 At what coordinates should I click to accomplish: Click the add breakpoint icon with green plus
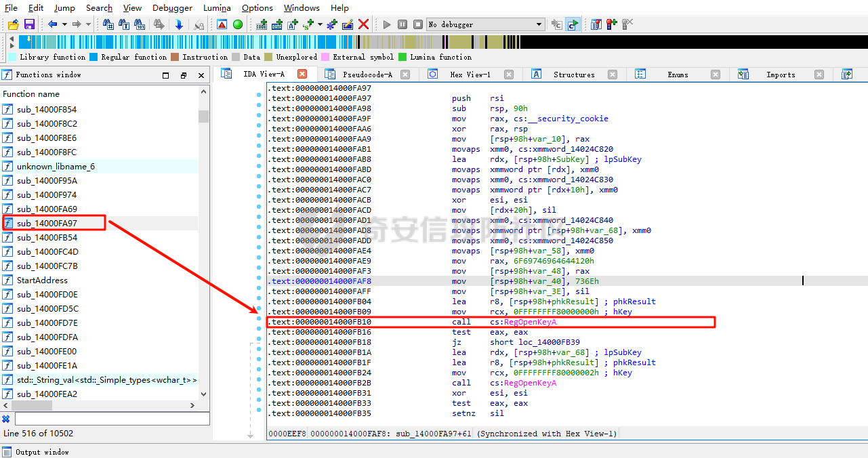coord(612,24)
